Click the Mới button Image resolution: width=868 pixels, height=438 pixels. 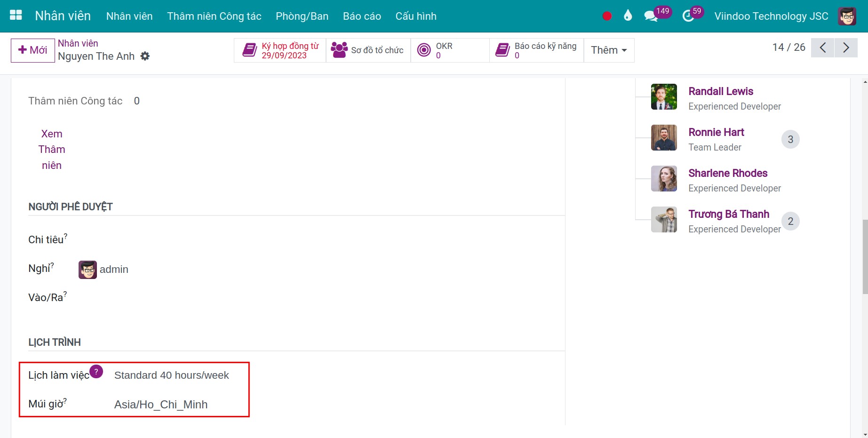[33, 50]
